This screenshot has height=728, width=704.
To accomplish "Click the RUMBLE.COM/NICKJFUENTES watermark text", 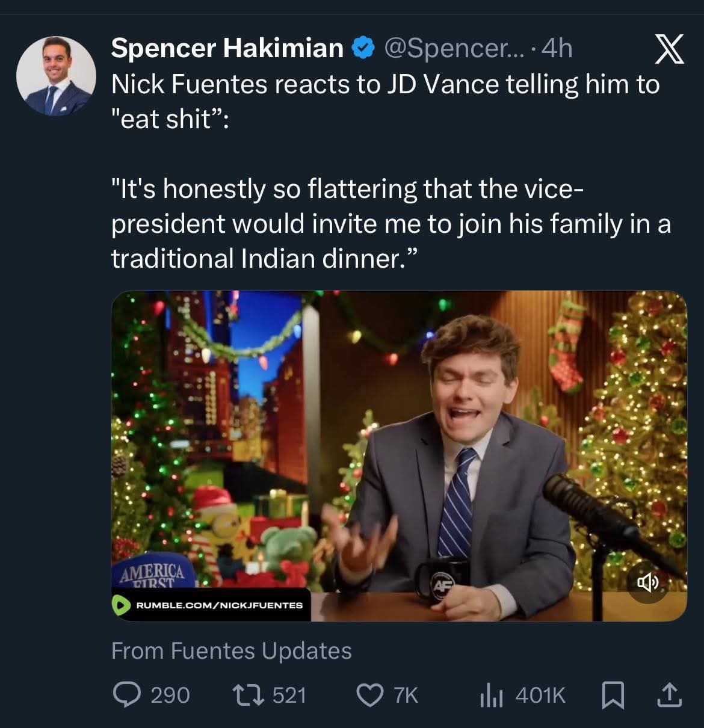I will (220, 605).
